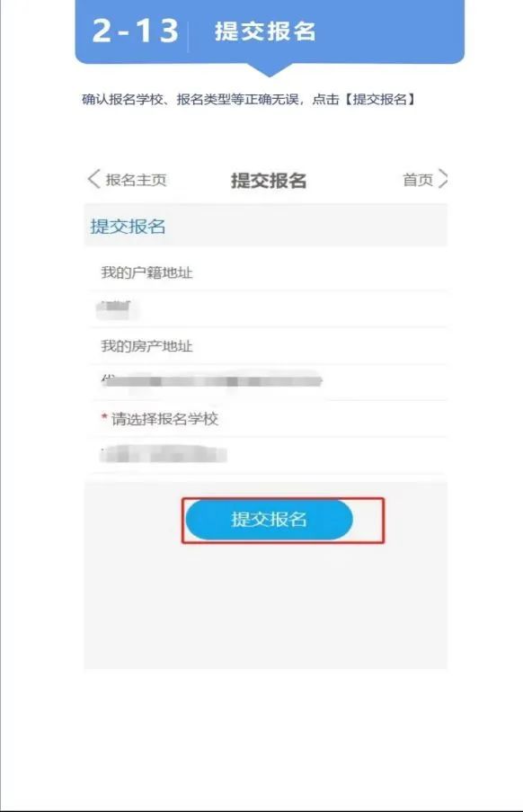Open the 首页 link

pyautogui.click(x=418, y=180)
